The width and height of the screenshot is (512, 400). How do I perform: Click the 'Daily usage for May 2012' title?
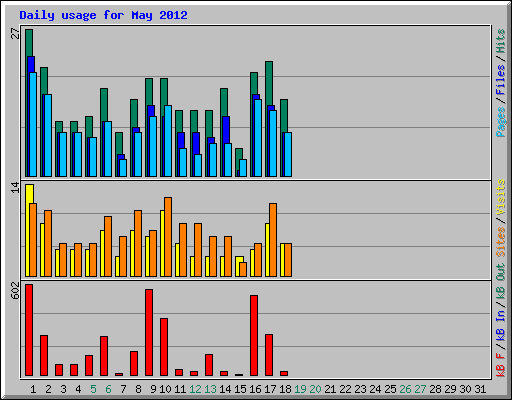coord(103,15)
